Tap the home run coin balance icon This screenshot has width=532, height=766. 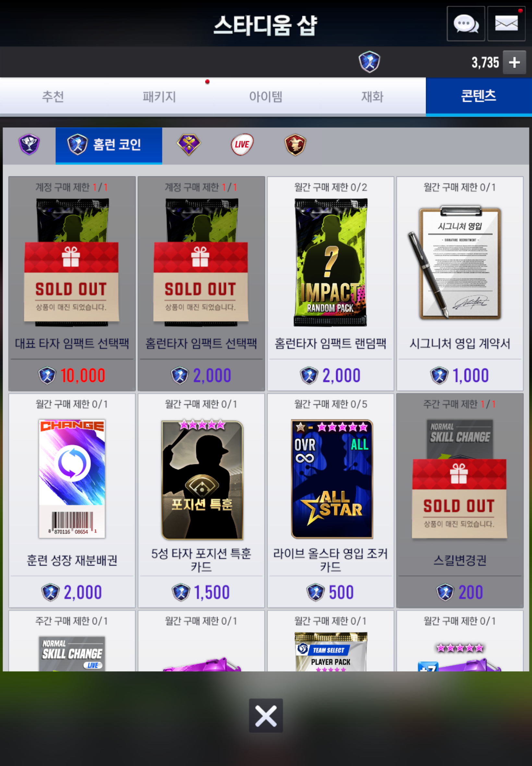369,62
